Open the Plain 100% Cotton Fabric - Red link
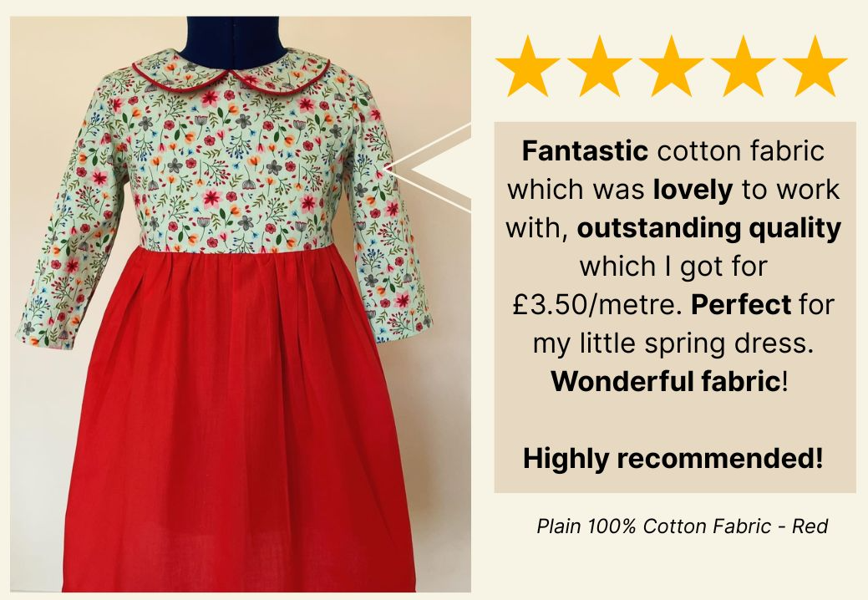Viewport: 868px width, 600px height. point(682,526)
